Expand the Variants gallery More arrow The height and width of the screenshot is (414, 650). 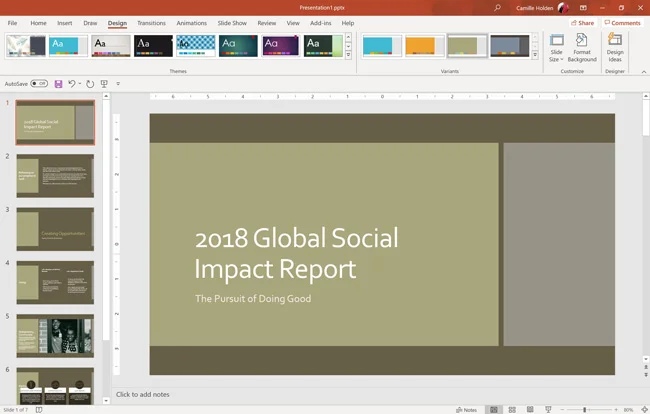click(535, 55)
